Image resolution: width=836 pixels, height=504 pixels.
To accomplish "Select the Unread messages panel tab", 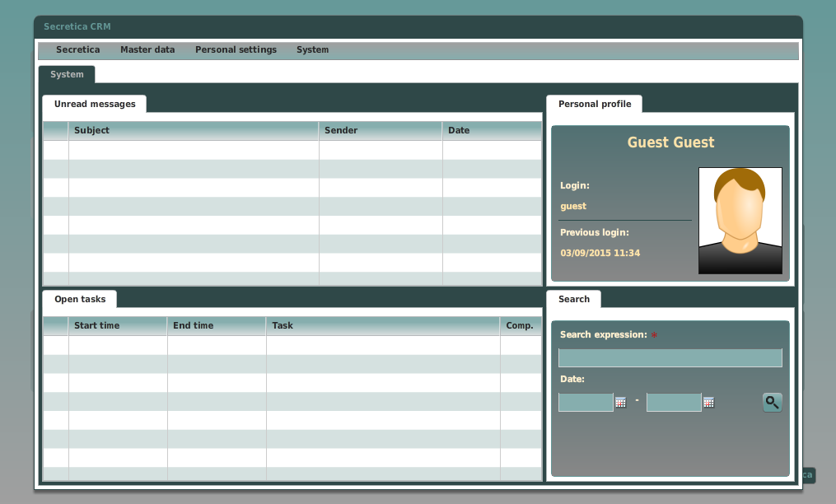I will point(93,104).
